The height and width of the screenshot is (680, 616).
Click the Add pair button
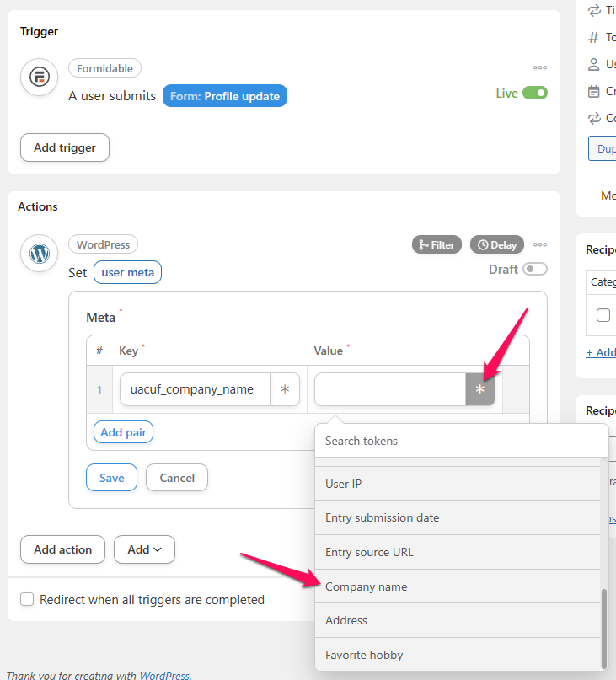(123, 432)
